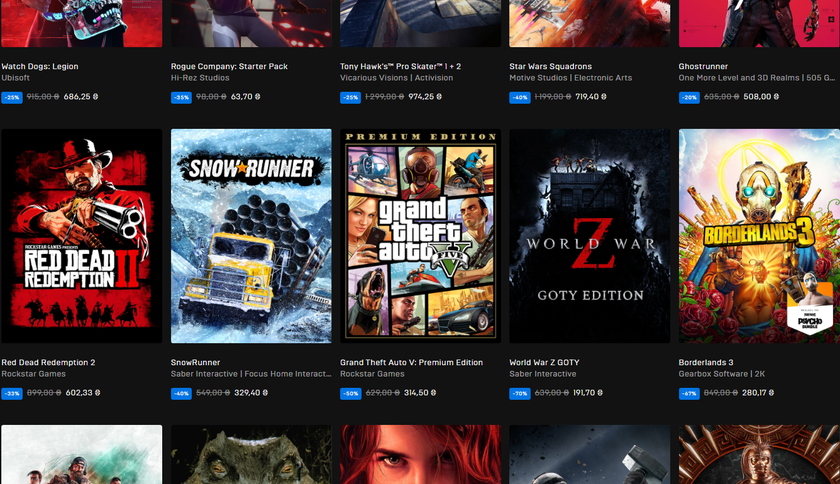Image resolution: width=840 pixels, height=484 pixels.
Task: Open the Borderlands 3 cover image
Action: click(x=759, y=236)
